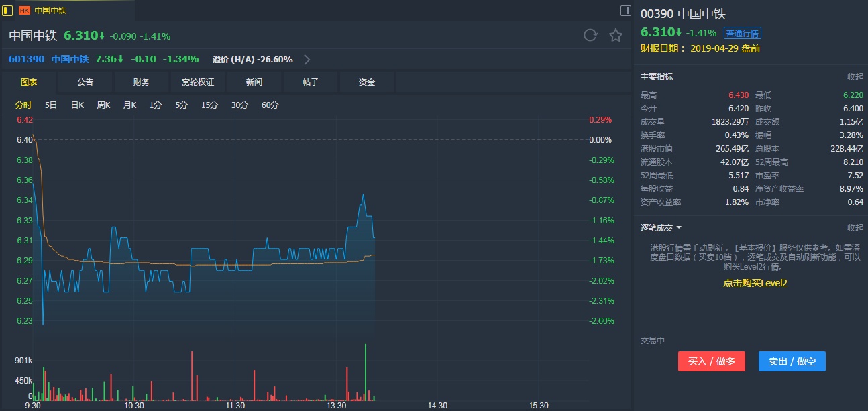868x411 pixels.
Task: Select the 30分 chart period
Action: point(239,105)
